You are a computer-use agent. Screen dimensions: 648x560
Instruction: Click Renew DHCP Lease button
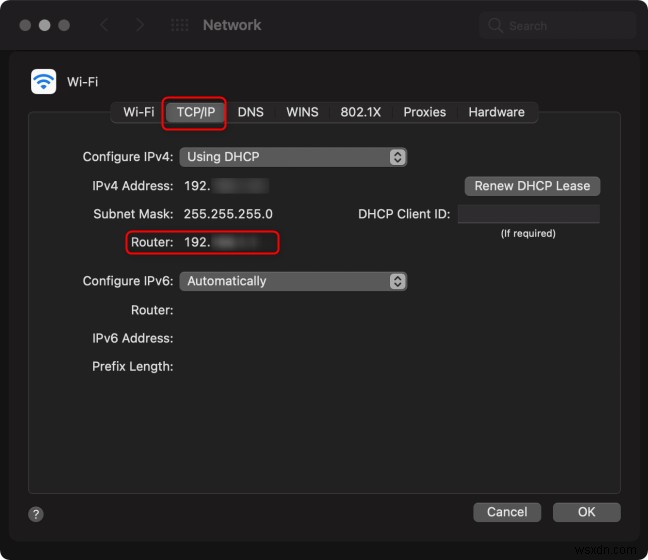pyautogui.click(x=532, y=186)
